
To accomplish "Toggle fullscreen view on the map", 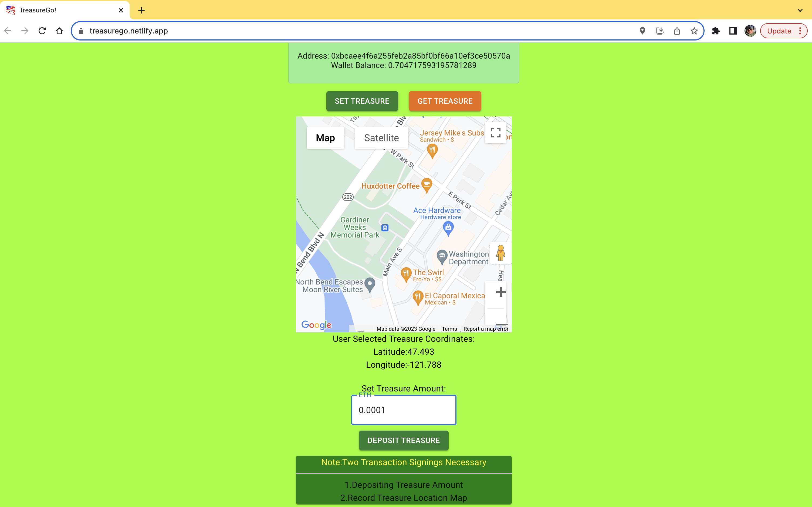I will (x=495, y=133).
